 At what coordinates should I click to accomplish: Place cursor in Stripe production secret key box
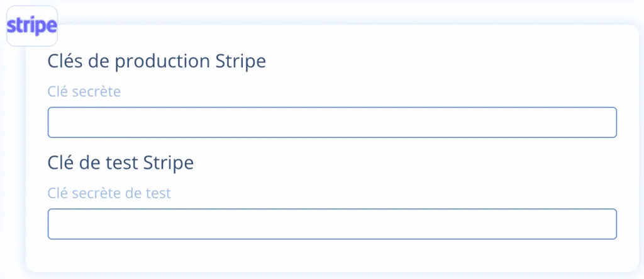coord(332,122)
